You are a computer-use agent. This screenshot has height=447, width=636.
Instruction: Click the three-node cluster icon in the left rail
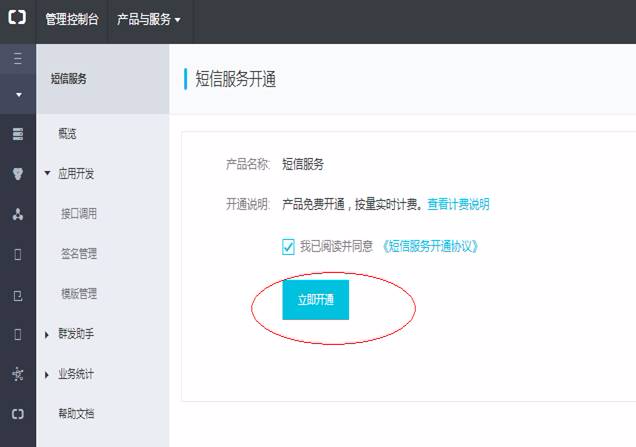17,214
